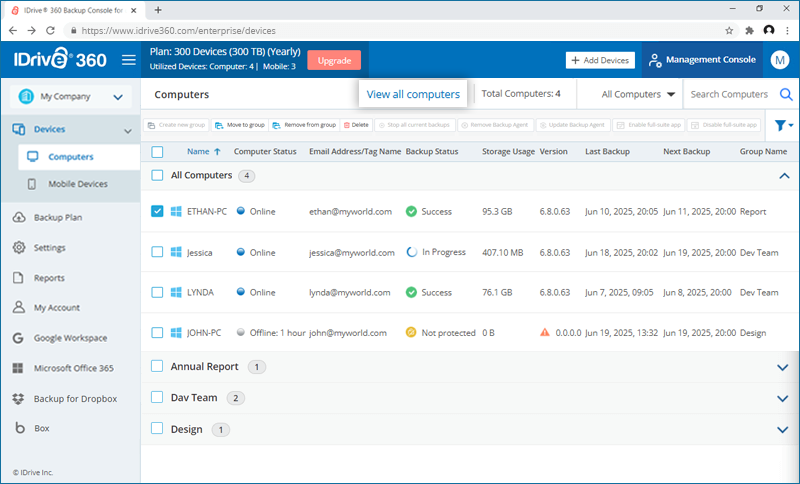Expand the Annual Report group
Viewport: 800px width, 484px height.
coord(782,367)
